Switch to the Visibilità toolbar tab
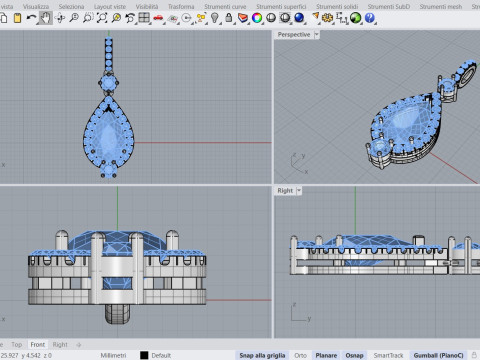The image size is (480, 360). click(x=147, y=6)
